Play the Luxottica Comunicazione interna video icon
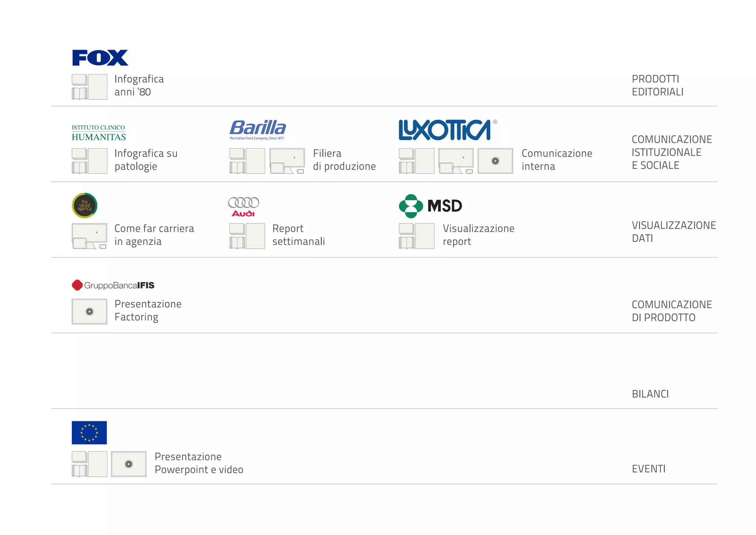 click(x=495, y=161)
